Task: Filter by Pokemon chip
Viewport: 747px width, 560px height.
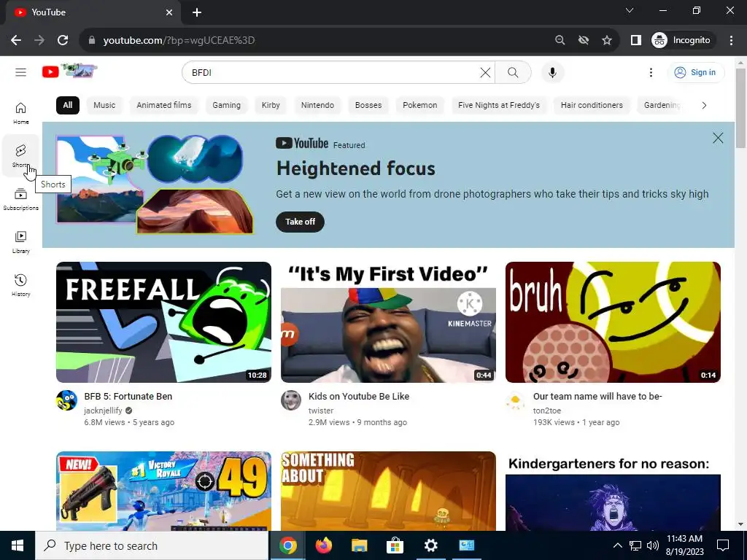Action: [x=419, y=105]
